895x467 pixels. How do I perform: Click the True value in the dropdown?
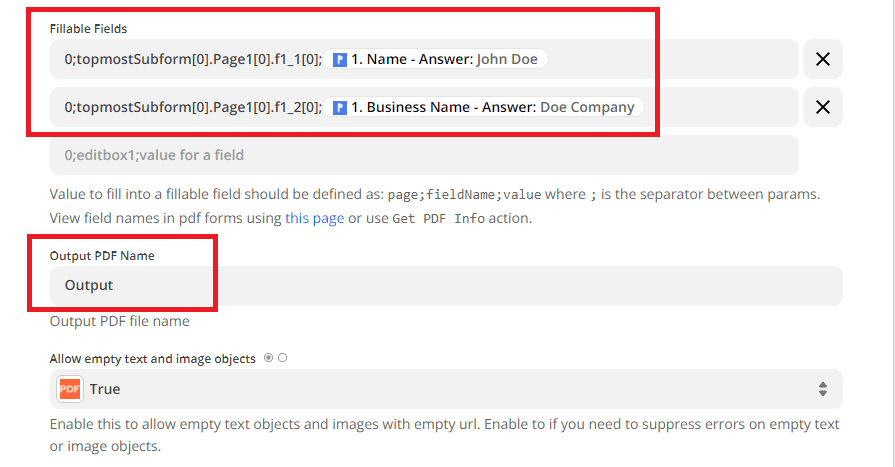click(x=105, y=389)
